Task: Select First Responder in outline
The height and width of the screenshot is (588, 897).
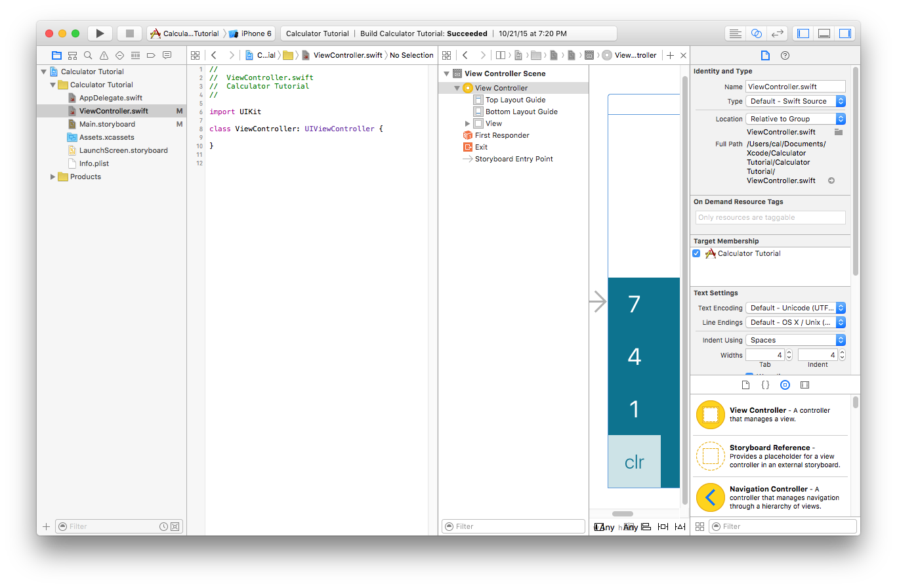Action: (x=502, y=135)
